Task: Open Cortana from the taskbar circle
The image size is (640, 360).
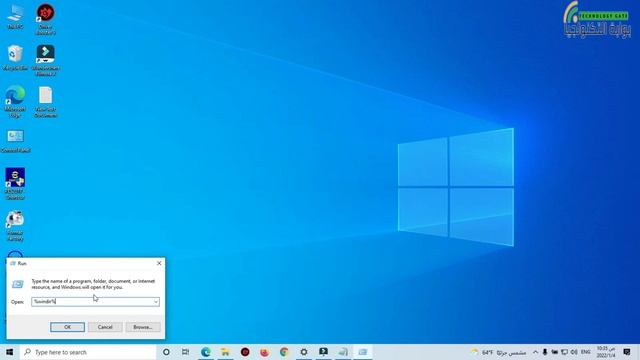Action: (x=166, y=352)
